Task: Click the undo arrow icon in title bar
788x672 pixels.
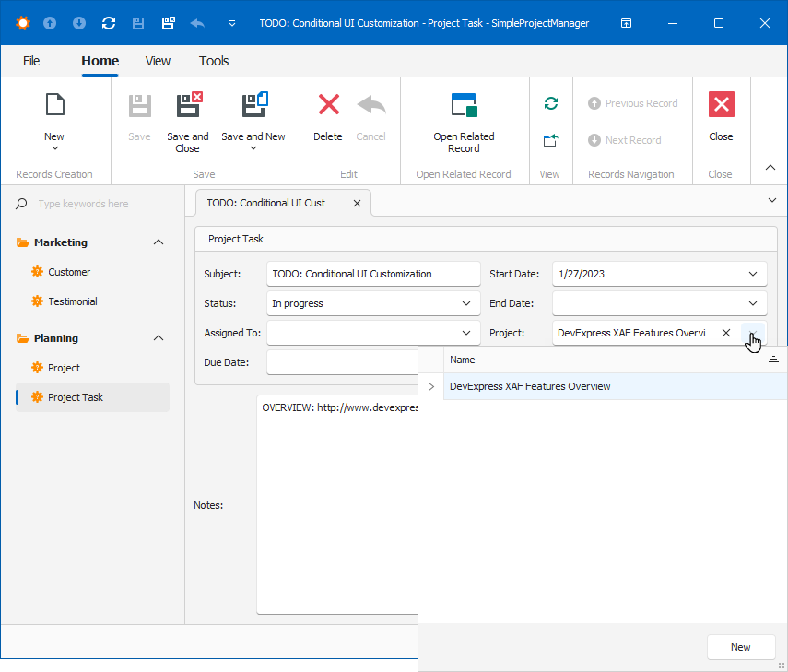Action: pyautogui.click(x=197, y=23)
